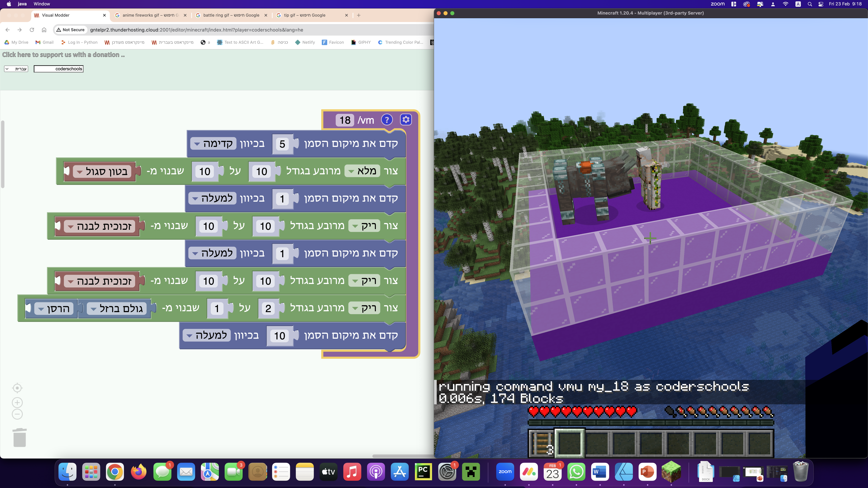Open Finder from the dock
The height and width of the screenshot is (488, 868).
pyautogui.click(x=67, y=472)
